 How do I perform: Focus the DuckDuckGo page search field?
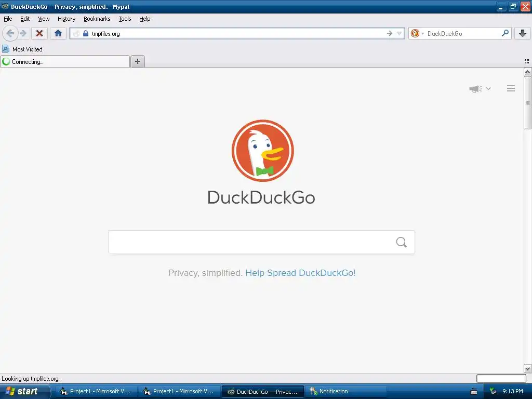(262, 242)
